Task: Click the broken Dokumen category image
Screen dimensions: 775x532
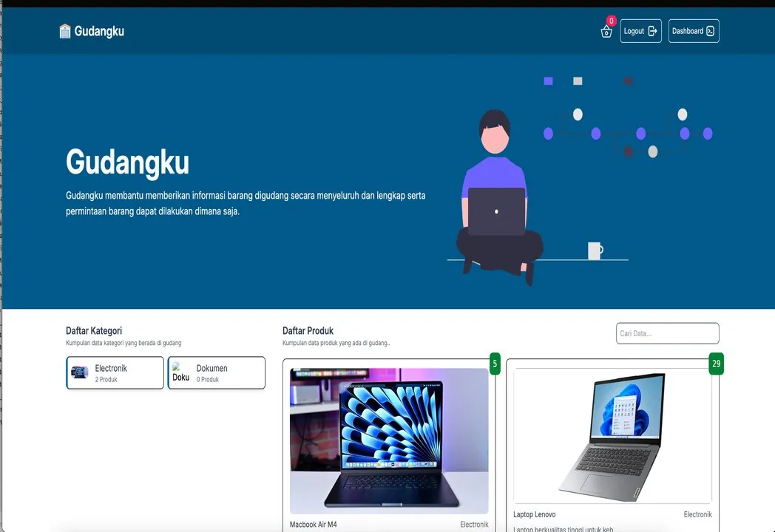Action: (x=181, y=372)
